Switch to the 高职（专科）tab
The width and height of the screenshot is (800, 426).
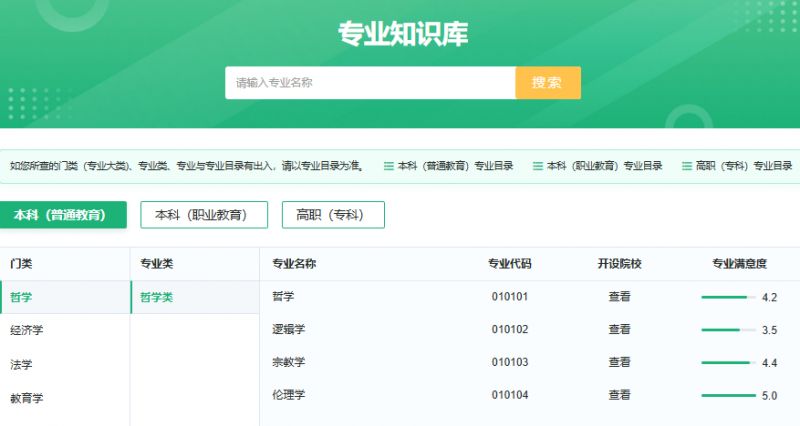tap(333, 215)
